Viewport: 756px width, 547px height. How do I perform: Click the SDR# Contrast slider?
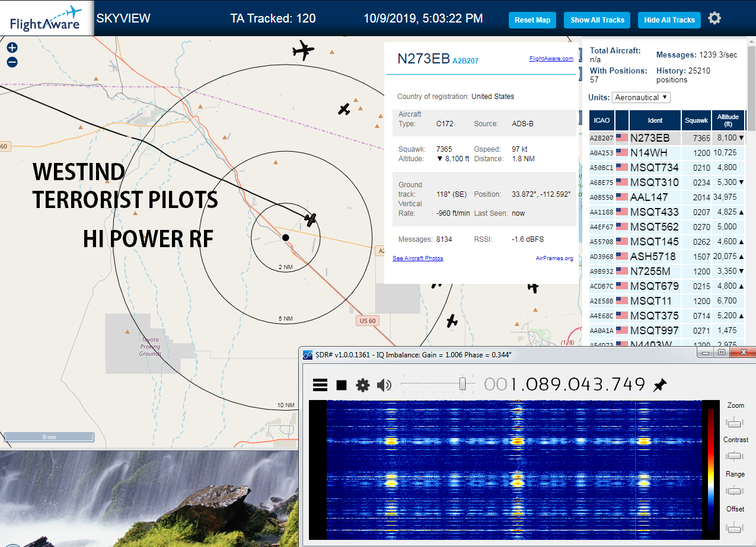coord(735,456)
